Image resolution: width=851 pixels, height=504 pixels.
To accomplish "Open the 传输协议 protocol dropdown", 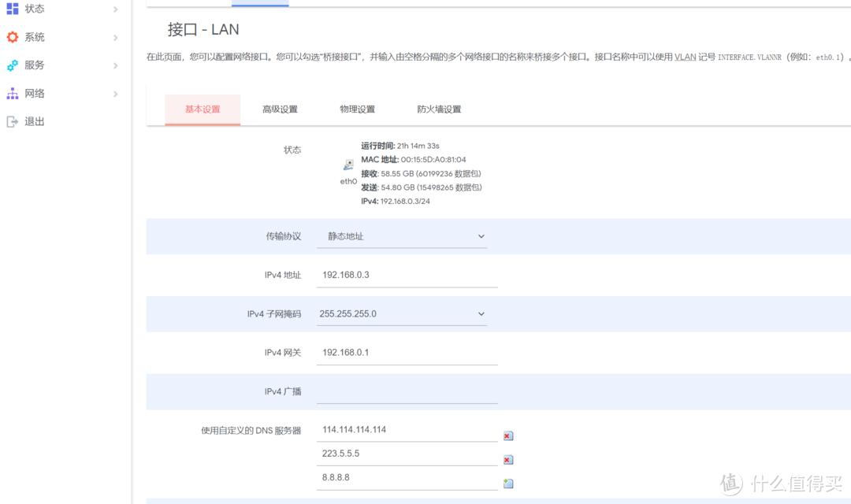I will [402, 236].
